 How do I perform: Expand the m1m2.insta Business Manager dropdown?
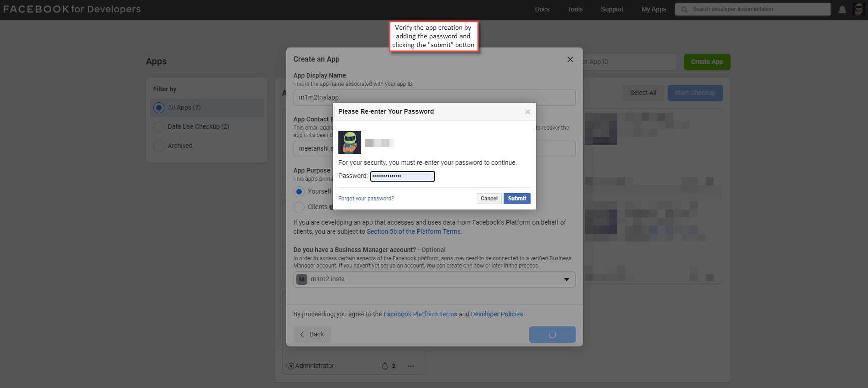434,279
